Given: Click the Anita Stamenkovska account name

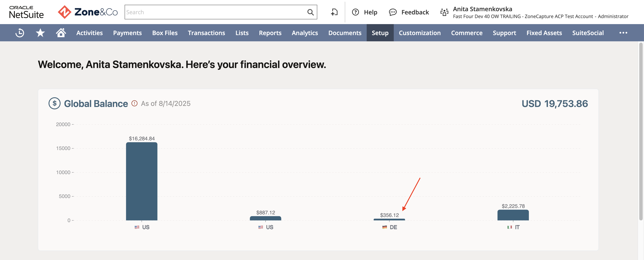Looking at the screenshot, I should coord(482,9).
